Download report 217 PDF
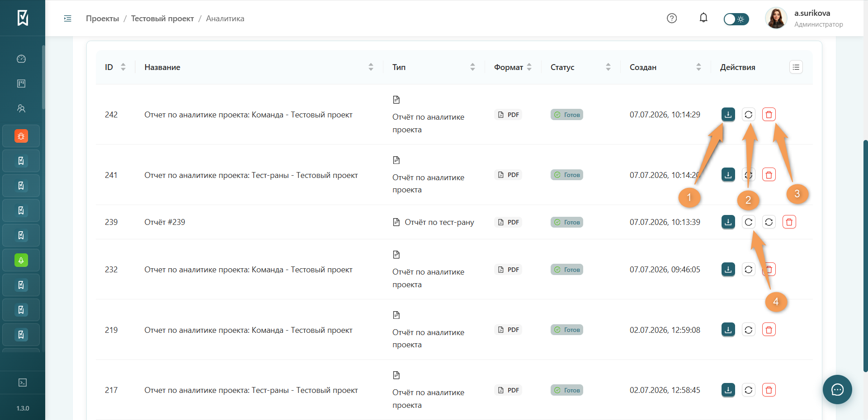 point(728,390)
